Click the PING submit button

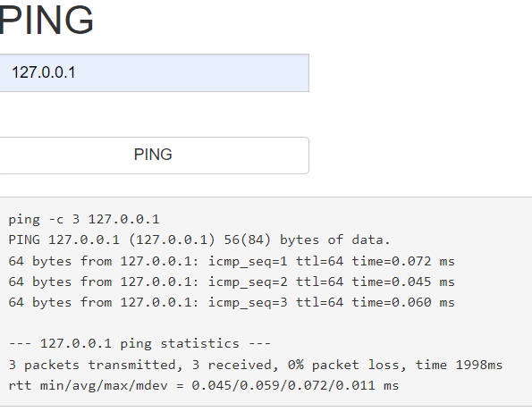(x=155, y=156)
